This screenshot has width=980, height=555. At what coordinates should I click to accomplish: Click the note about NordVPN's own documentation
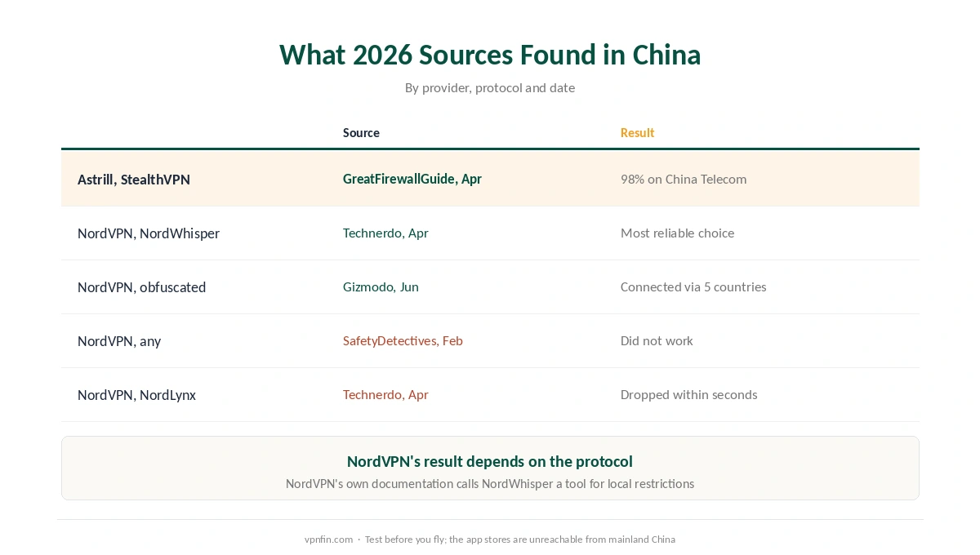(490, 483)
